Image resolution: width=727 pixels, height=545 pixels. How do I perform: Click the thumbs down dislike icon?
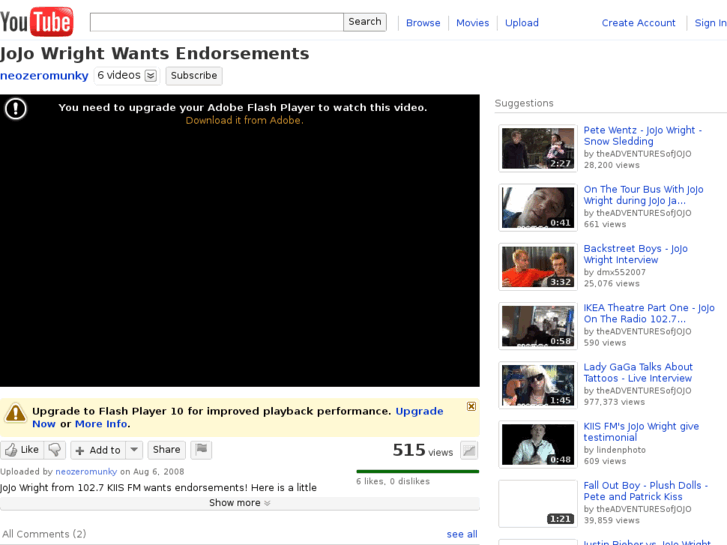click(x=55, y=449)
